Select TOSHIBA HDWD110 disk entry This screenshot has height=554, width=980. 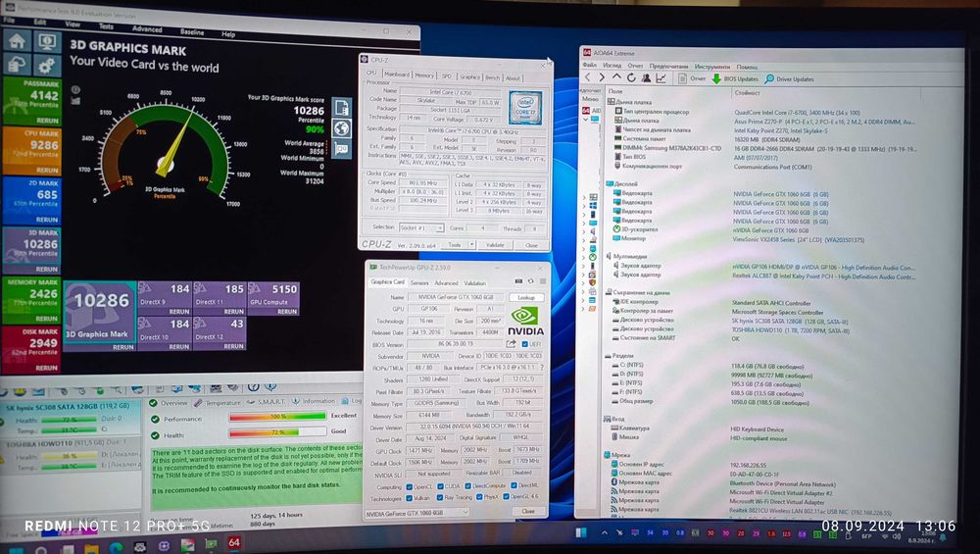pos(70,455)
